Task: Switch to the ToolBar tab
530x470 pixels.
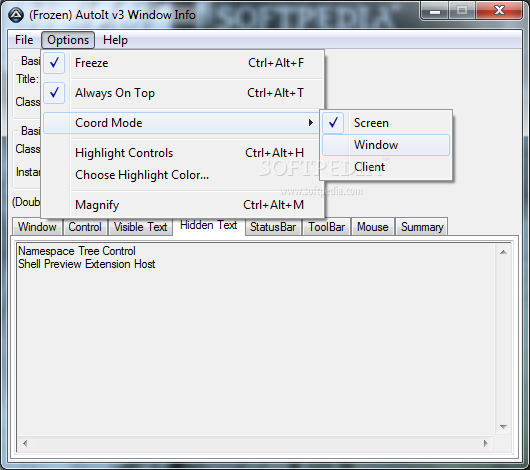Action: pyautogui.click(x=327, y=227)
